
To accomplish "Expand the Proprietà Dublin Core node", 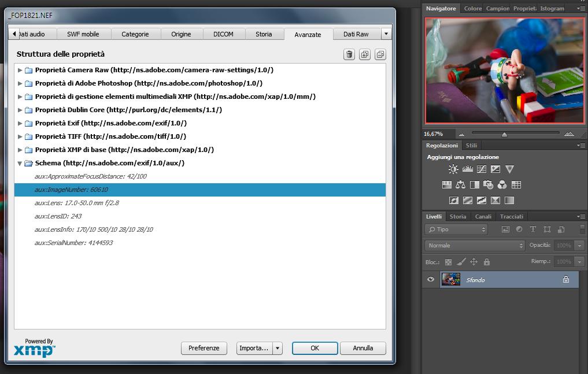I will pos(20,110).
